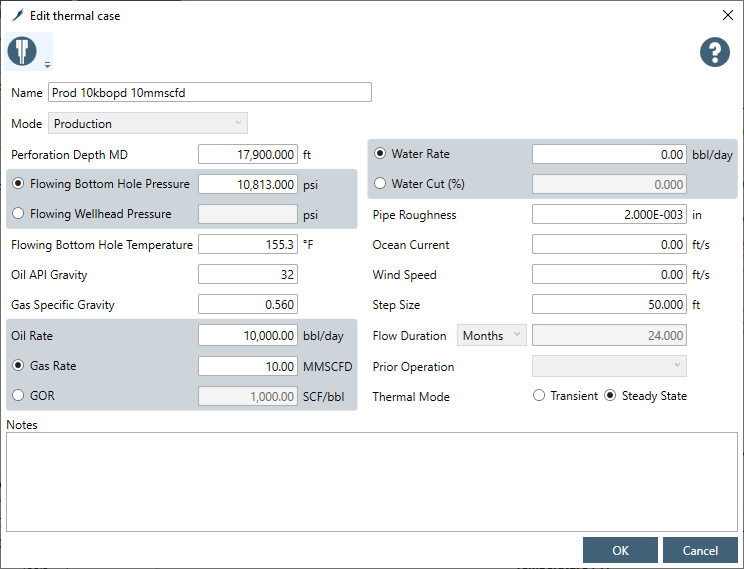Edit Flowing Bottom Hole Temperature value
The image size is (744, 569).
(x=248, y=244)
